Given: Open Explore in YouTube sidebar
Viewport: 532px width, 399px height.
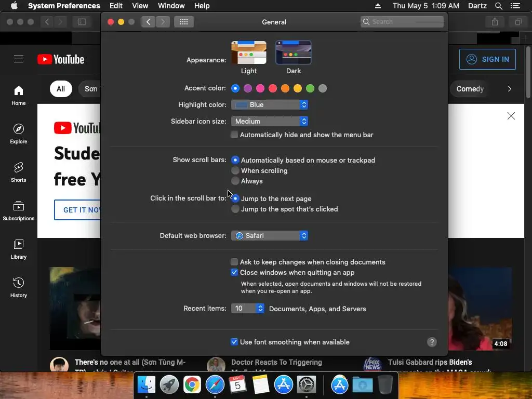Looking at the screenshot, I should point(18,134).
